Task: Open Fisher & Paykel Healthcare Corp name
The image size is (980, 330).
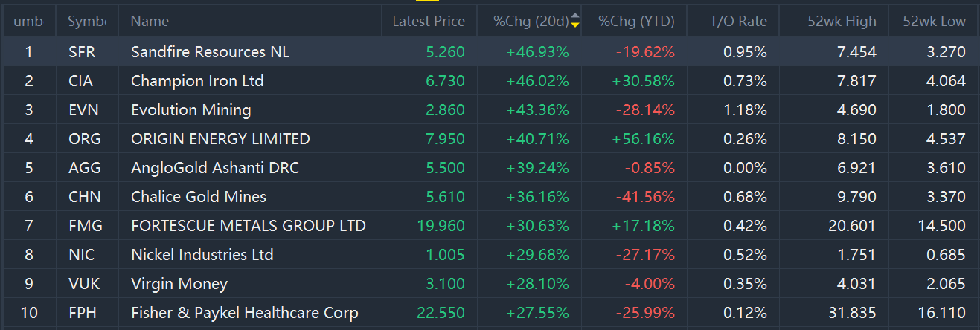Action: point(245,313)
